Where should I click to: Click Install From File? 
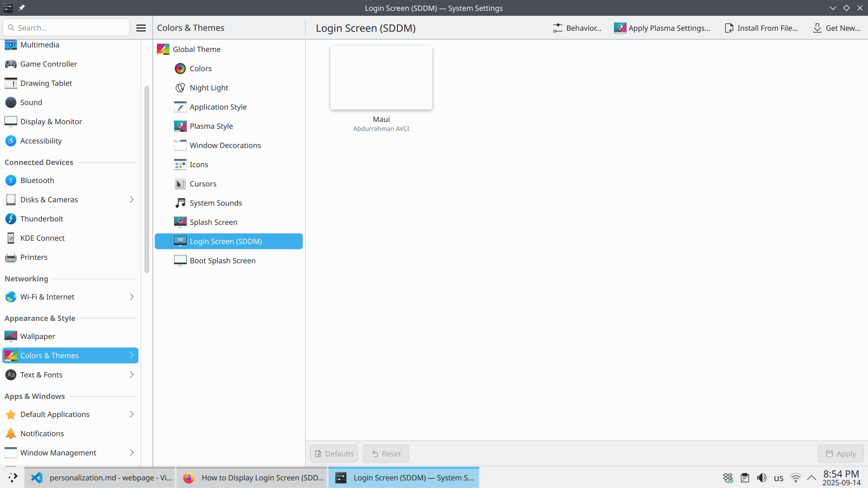click(x=761, y=28)
